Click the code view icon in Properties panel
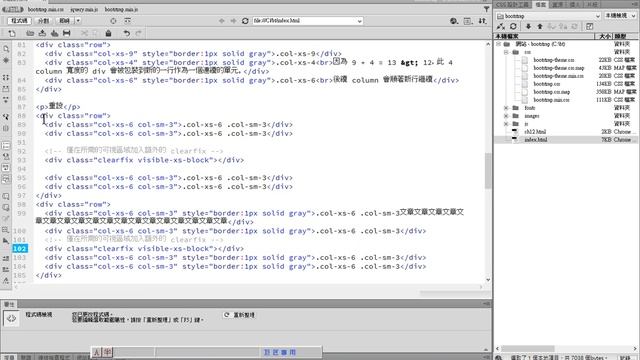 tap(11, 318)
